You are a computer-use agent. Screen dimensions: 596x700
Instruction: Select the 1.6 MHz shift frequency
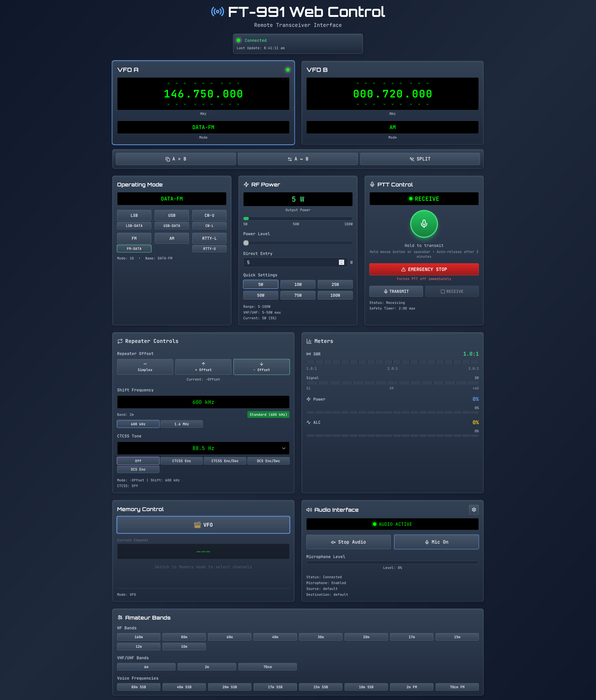coord(181,424)
